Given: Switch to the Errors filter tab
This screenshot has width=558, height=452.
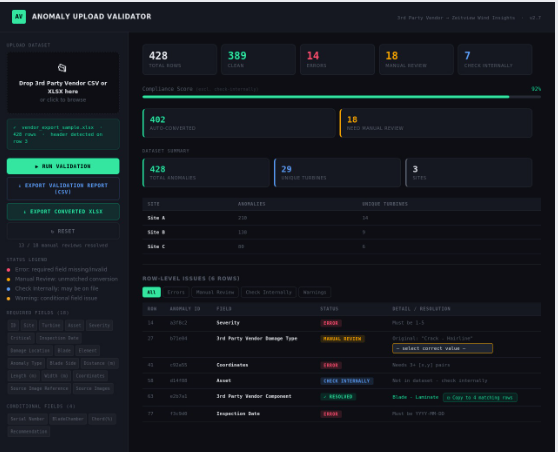Looking at the screenshot, I should (176, 292).
